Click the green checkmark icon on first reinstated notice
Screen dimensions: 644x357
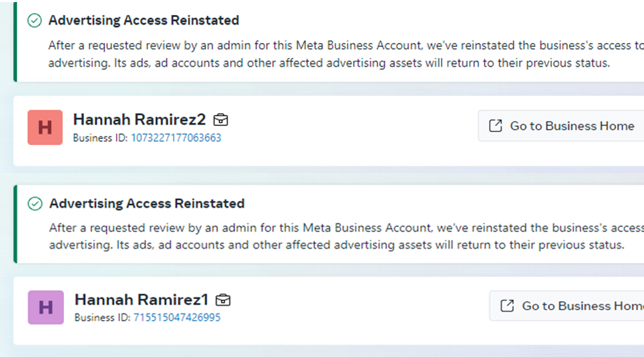[x=35, y=20]
